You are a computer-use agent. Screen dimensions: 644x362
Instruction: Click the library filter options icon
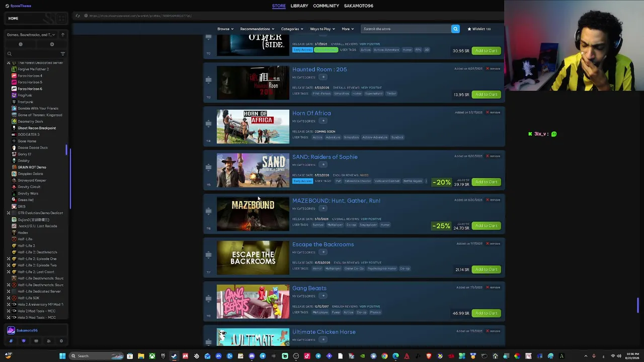(63, 54)
